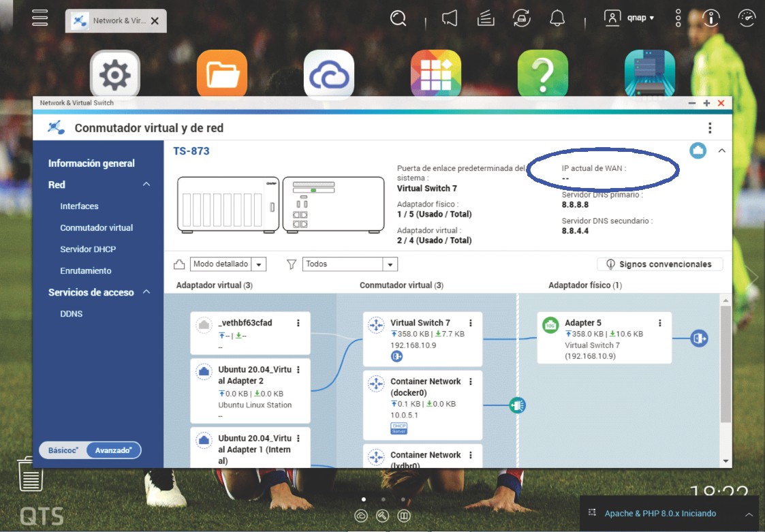Image resolution: width=765 pixels, height=532 pixels.
Task: Collapse the Red section in sidebar
Action: [x=146, y=185]
